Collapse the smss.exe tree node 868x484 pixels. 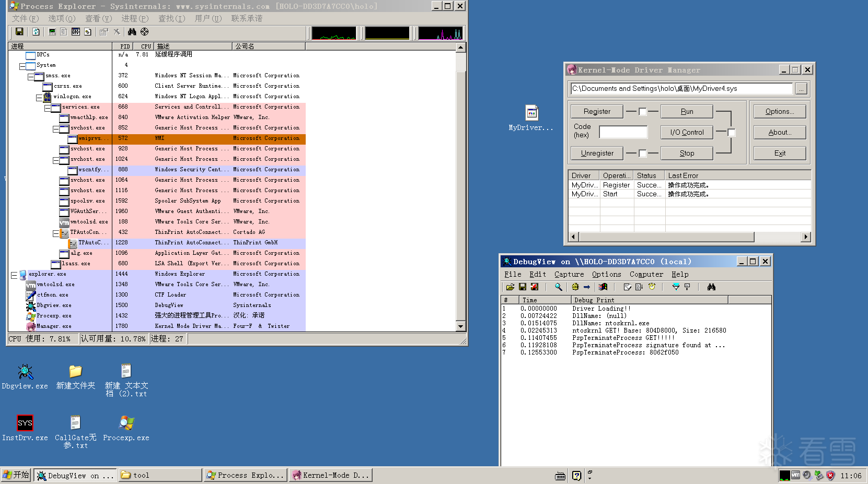point(31,76)
